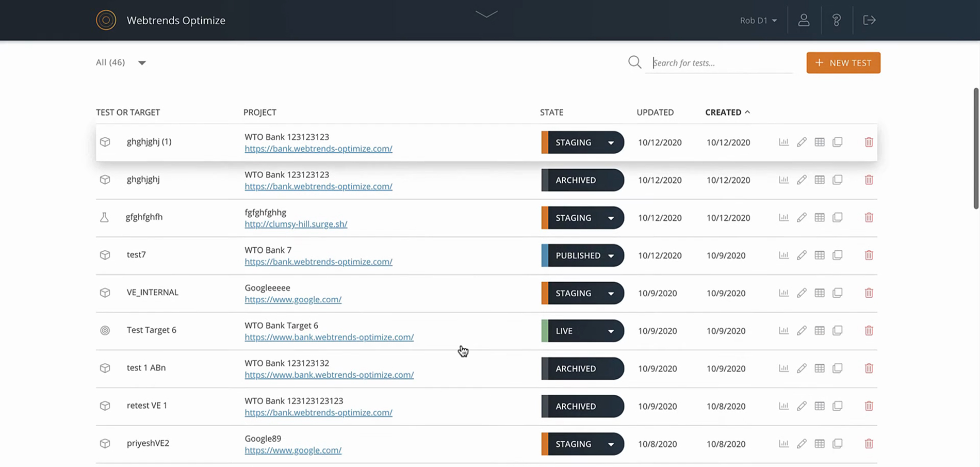Delete the VE_INTERNAL test via trash icon
Image resolution: width=980 pixels, height=467 pixels.
tap(869, 293)
